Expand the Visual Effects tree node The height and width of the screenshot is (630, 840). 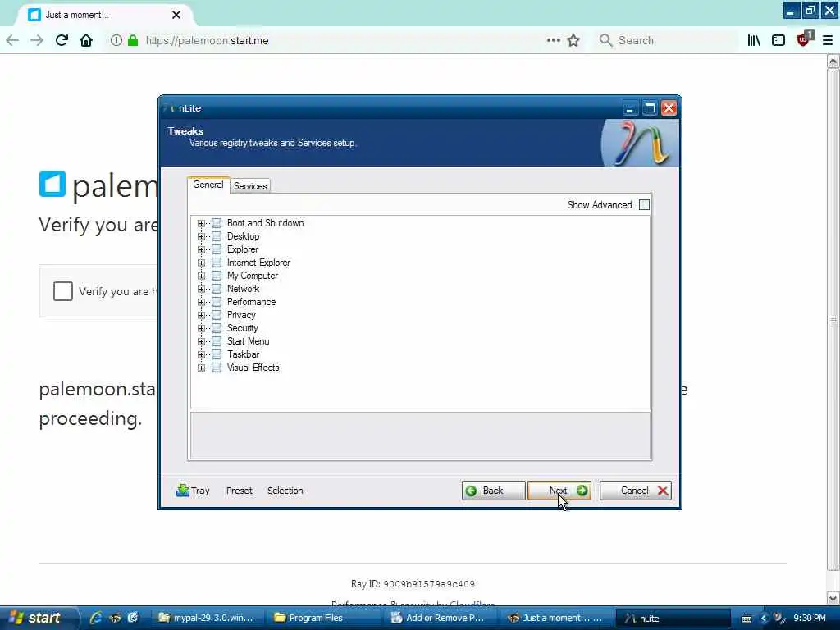[x=202, y=367]
